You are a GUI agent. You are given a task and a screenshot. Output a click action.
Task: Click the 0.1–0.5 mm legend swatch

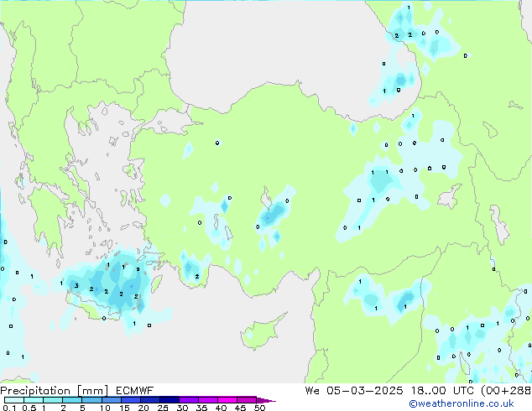[14, 400]
